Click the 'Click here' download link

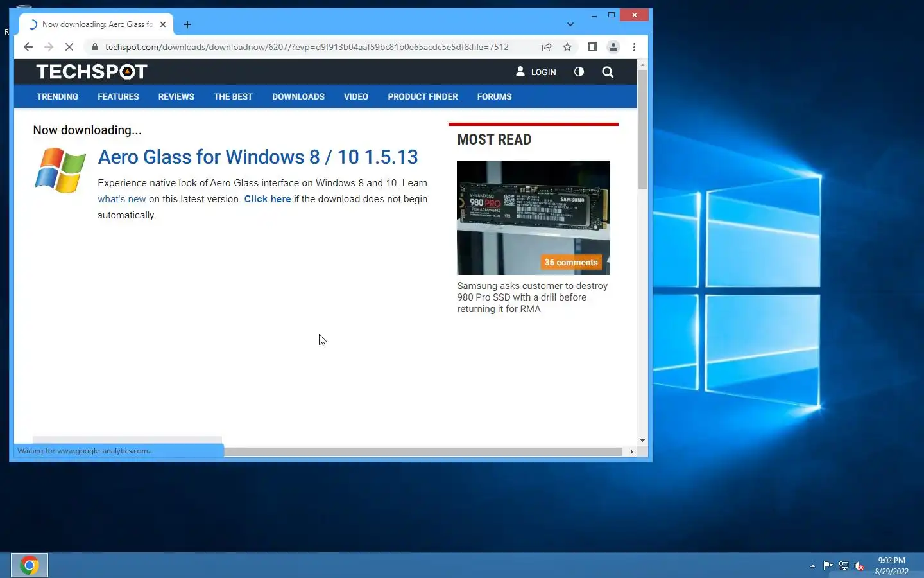[268, 199]
